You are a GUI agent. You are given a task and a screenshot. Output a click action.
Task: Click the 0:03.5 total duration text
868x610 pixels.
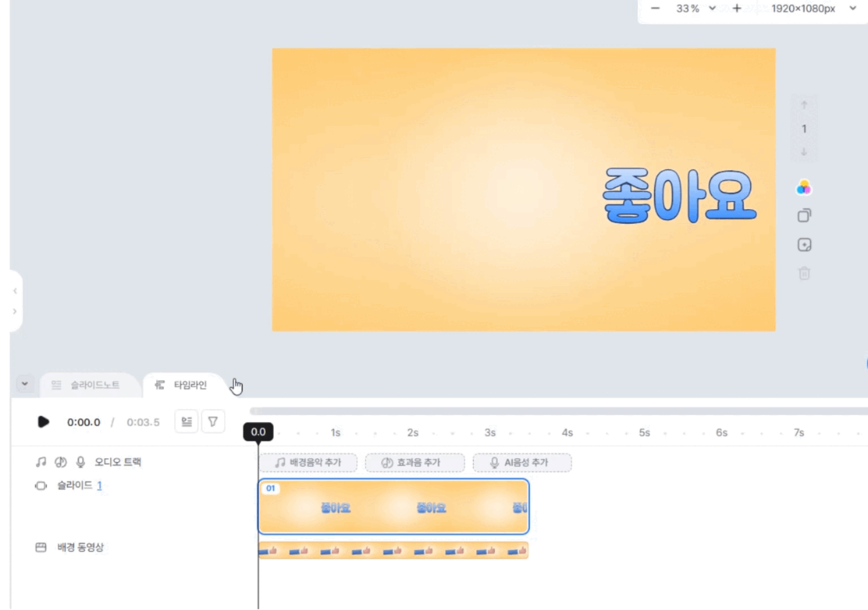pyautogui.click(x=143, y=422)
